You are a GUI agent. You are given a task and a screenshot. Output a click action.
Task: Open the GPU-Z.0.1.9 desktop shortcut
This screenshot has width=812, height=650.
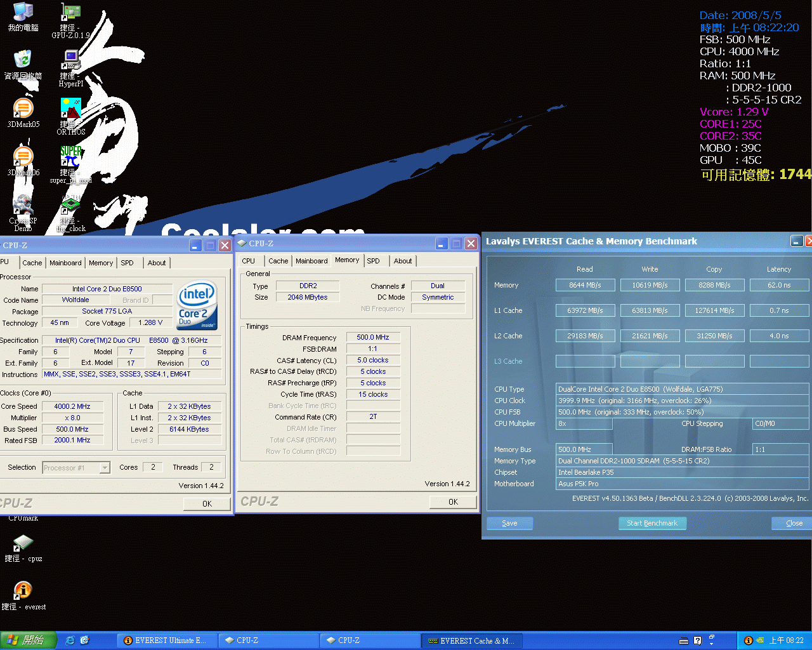71,21
